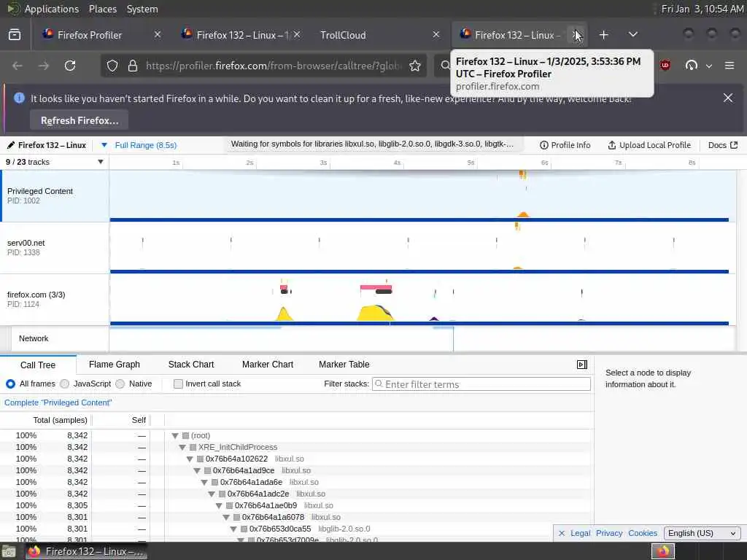Dismiss the refresh Firefox notification bar
Screen dimensions: 747x560
(x=728, y=98)
